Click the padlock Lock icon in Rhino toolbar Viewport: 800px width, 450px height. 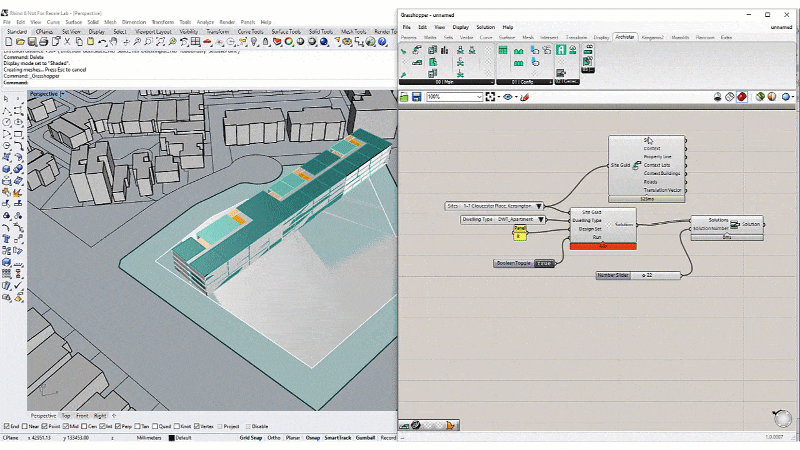(265, 41)
